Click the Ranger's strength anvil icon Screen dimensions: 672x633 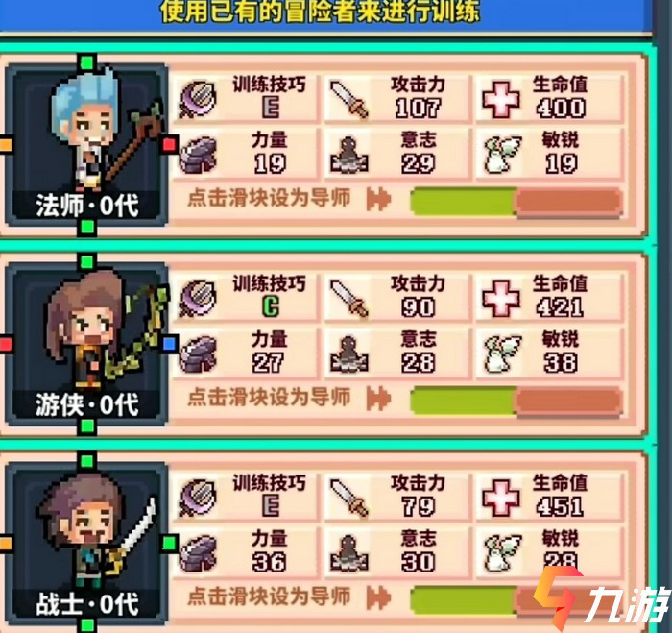pos(198,354)
